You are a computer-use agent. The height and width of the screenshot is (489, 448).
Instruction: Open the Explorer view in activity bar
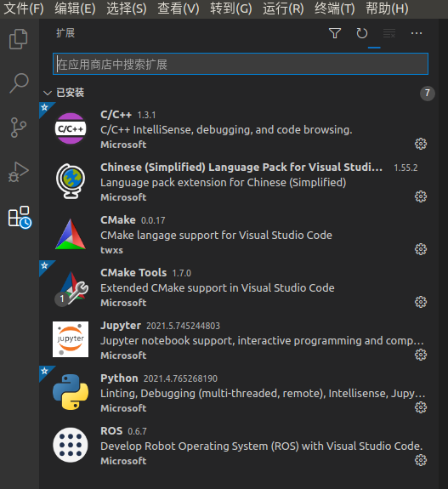(x=19, y=39)
